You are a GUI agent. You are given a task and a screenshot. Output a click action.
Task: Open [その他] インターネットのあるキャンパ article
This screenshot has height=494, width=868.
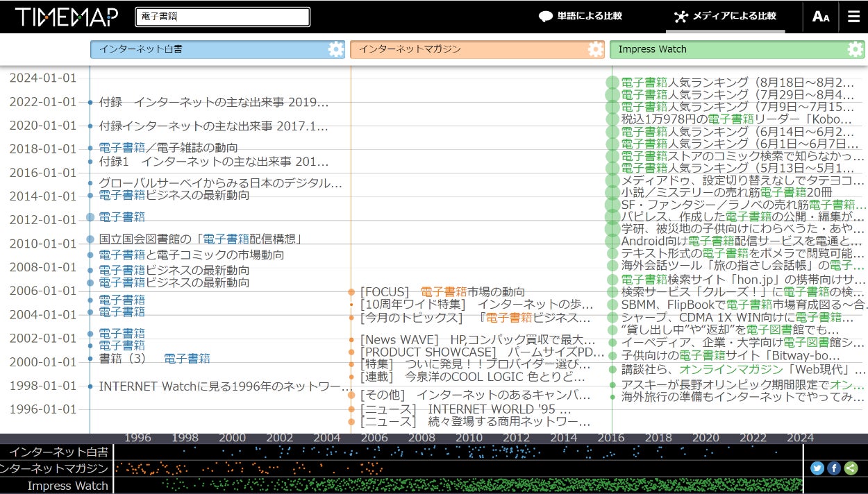(x=475, y=395)
